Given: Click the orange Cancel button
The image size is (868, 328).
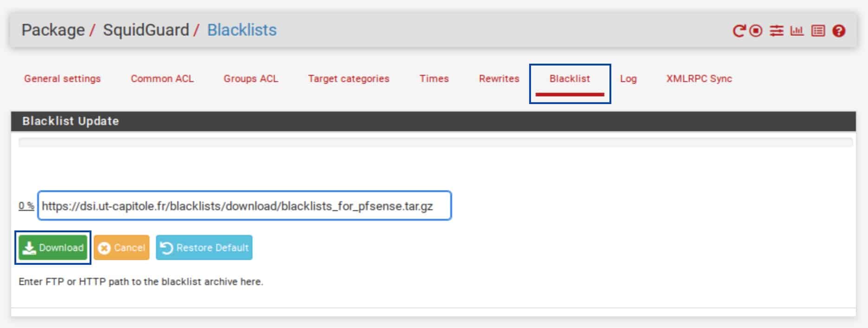Looking at the screenshot, I should tap(122, 248).
